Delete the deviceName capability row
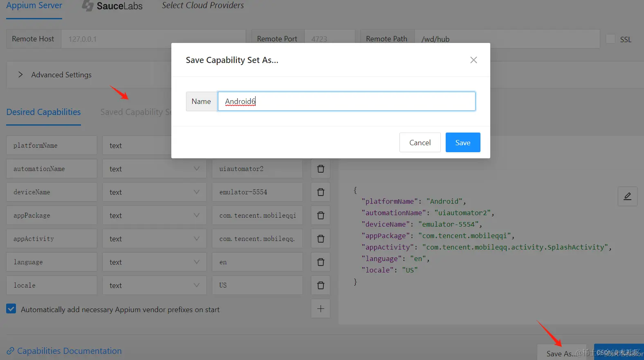The height and width of the screenshot is (360, 644). (x=321, y=192)
